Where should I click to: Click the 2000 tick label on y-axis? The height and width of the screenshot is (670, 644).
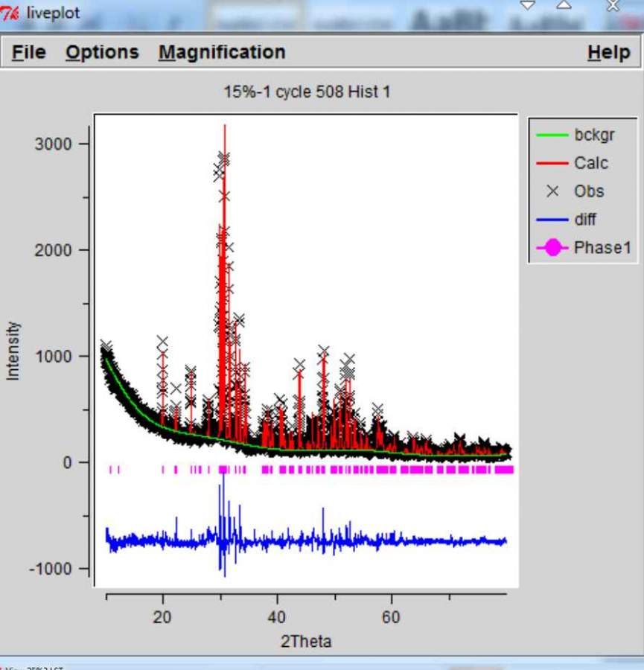[x=53, y=250]
